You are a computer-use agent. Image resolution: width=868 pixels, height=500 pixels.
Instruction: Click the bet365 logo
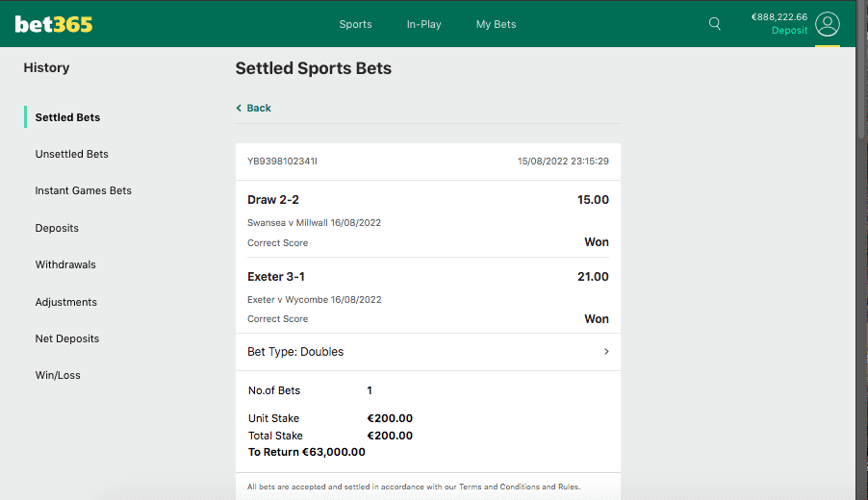click(x=54, y=24)
